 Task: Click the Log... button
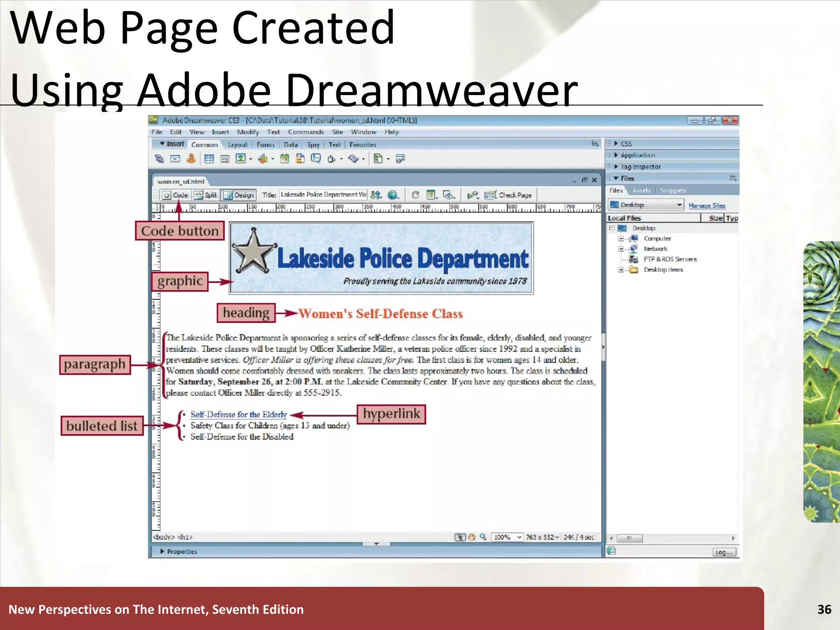(724, 552)
